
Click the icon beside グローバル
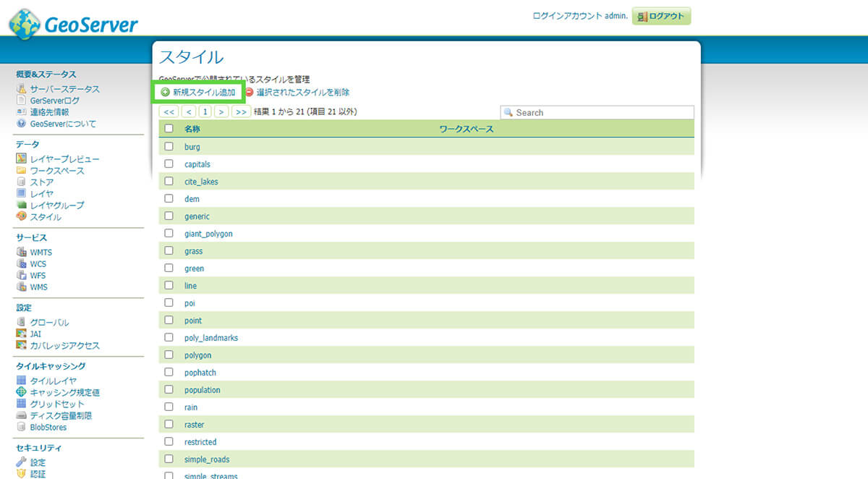(x=22, y=322)
